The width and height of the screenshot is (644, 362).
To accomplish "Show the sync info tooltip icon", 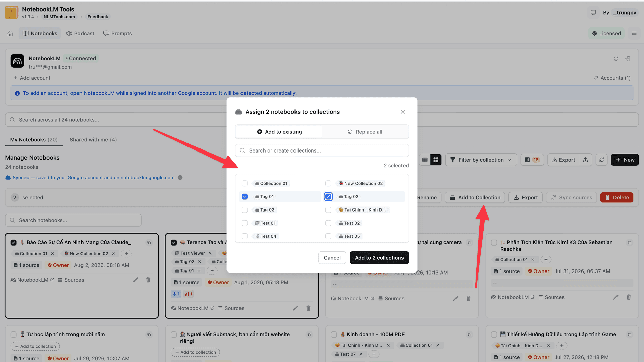I will point(180,178).
